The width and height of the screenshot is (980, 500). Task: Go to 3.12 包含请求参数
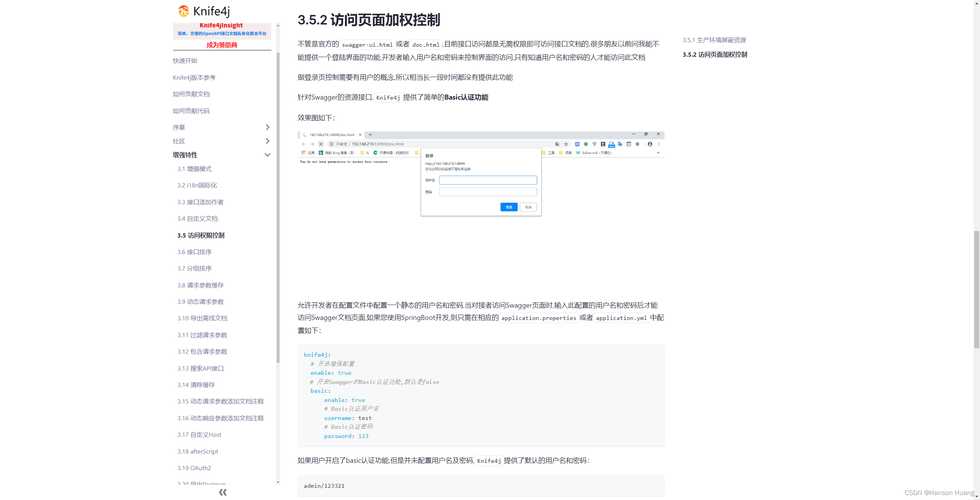tap(202, 351)
